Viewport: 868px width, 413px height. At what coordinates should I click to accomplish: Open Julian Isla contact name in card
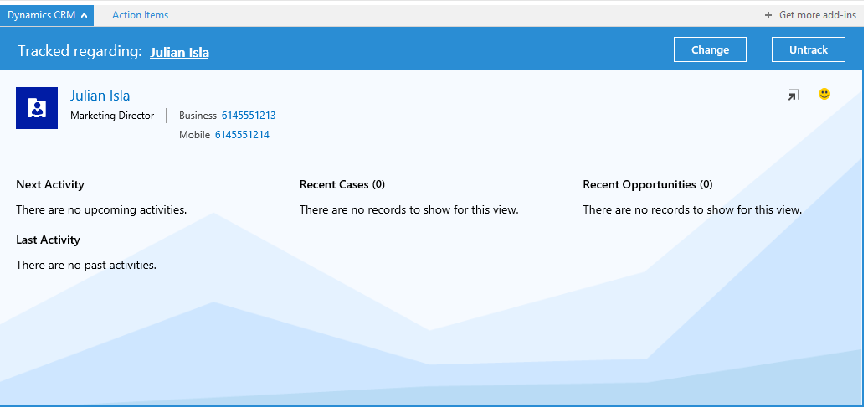(x=100, y=96)
